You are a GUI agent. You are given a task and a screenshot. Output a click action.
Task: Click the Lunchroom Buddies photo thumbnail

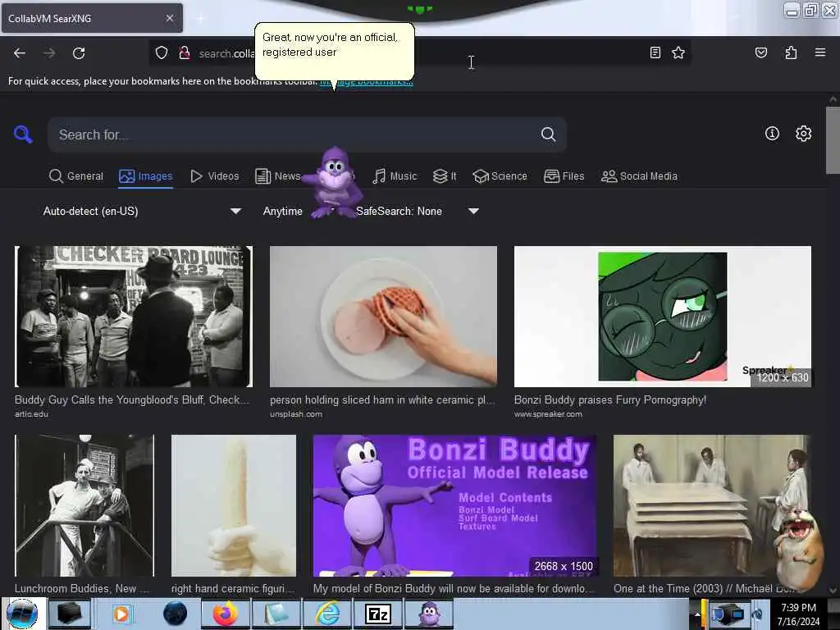pyautogui.click(x=84, y=505)
